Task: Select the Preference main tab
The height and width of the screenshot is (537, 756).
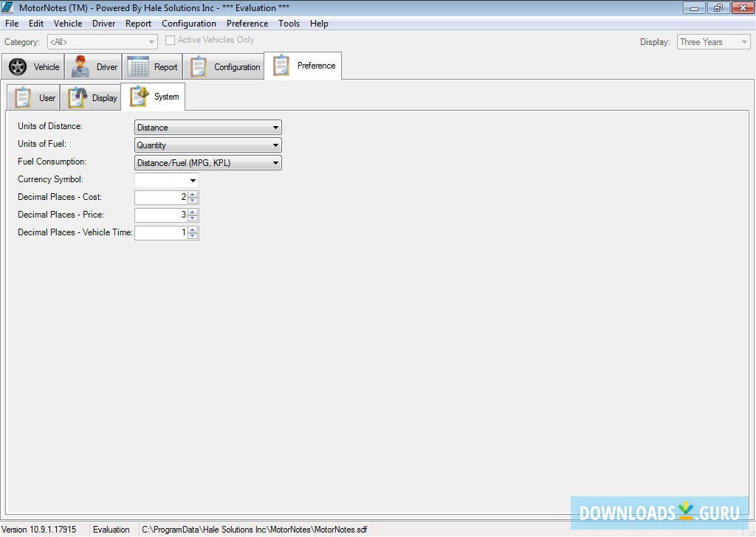Action: tap(303, 66)
